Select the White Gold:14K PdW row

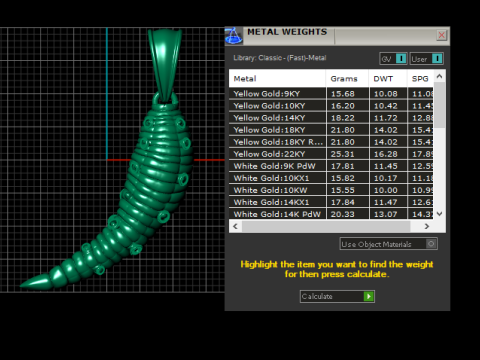331,214
